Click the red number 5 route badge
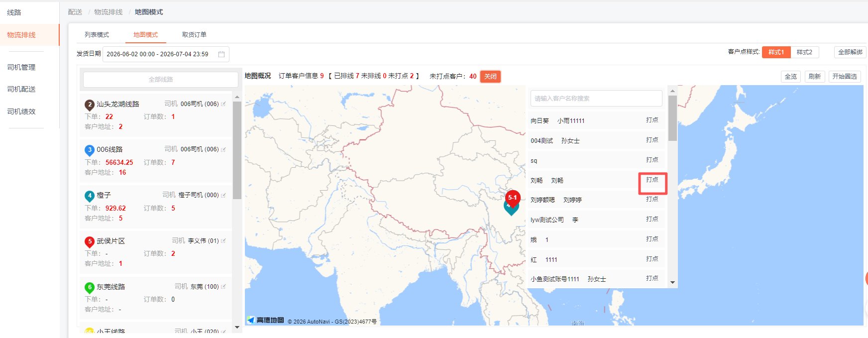Screen dimensions: 868x338 [x=90, y=242]
